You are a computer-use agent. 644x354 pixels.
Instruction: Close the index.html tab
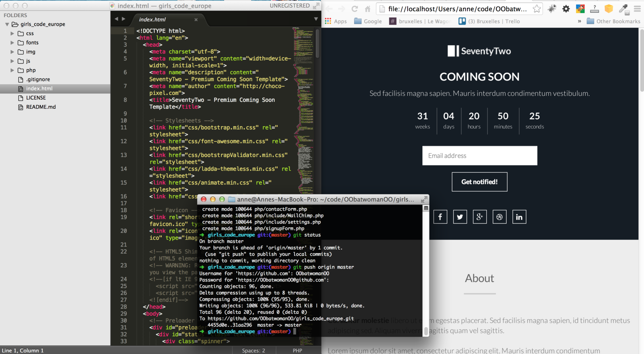[196, 19]
